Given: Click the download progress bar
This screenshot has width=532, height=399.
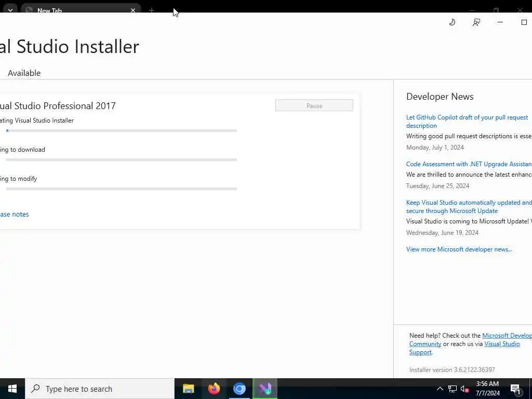Looking at the screenshot, I should coord(122,160).
